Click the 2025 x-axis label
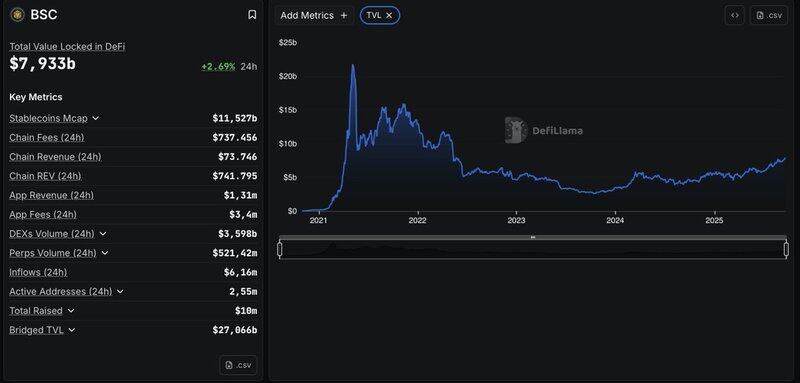This screenshot has width=800, height=383. (x=714, y=221)
